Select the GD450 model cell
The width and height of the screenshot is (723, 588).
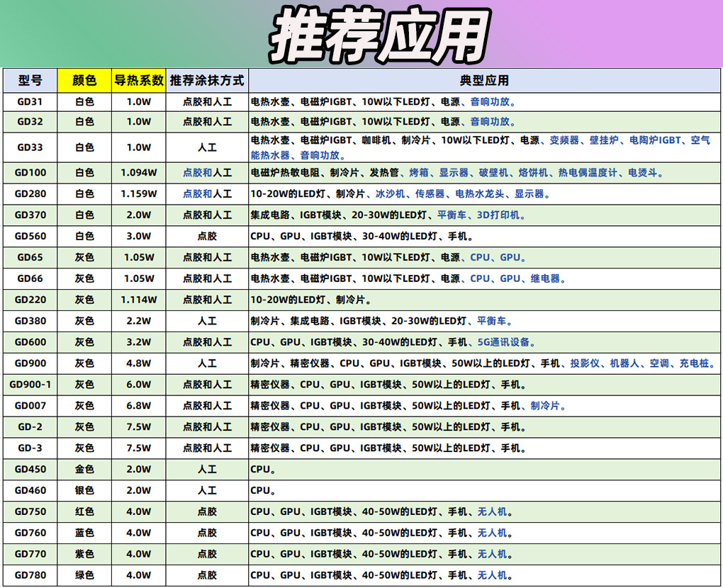[30, 470]
